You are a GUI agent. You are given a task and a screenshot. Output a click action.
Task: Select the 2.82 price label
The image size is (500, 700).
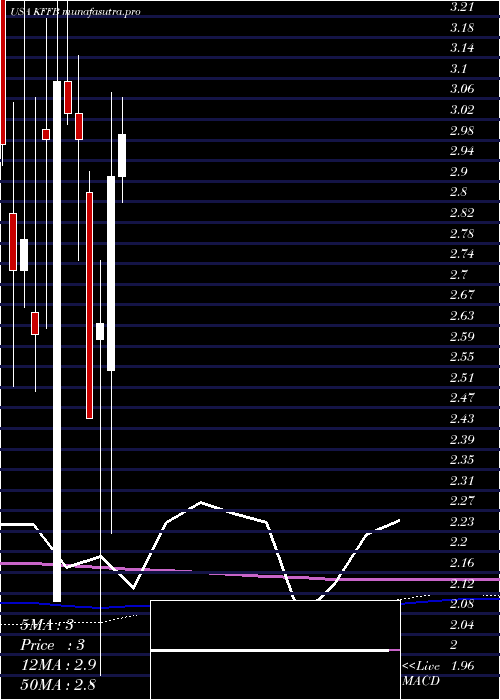click(x=462, y=213)
